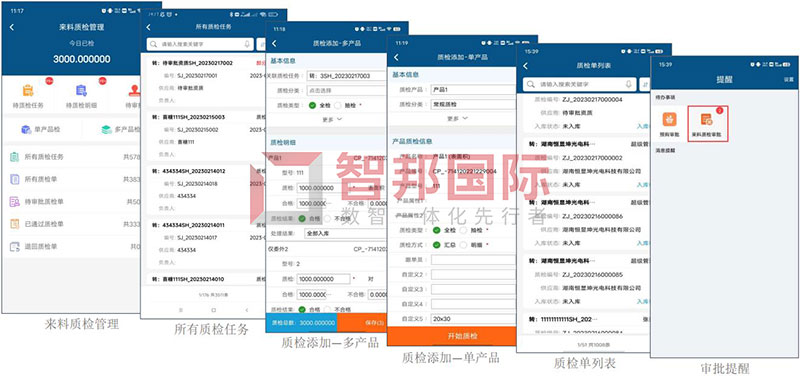Open 预购审批 orange icon
800x376 pixels.
tap(669, 119)
